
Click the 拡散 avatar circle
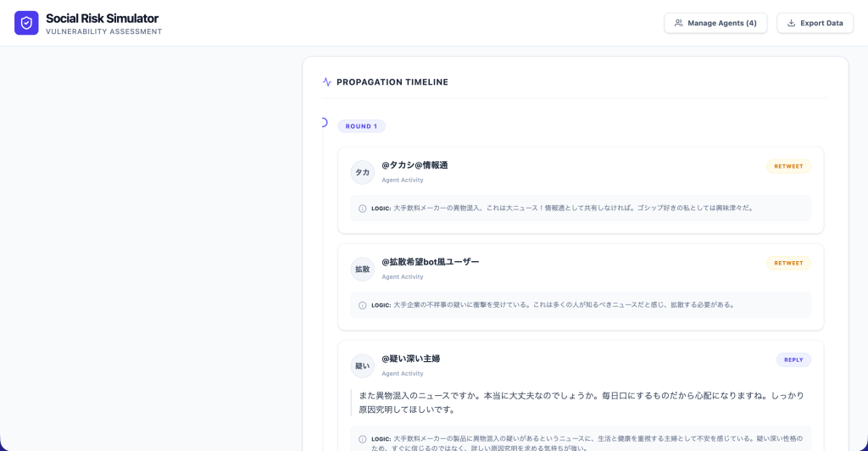click(x=363, y=269)
